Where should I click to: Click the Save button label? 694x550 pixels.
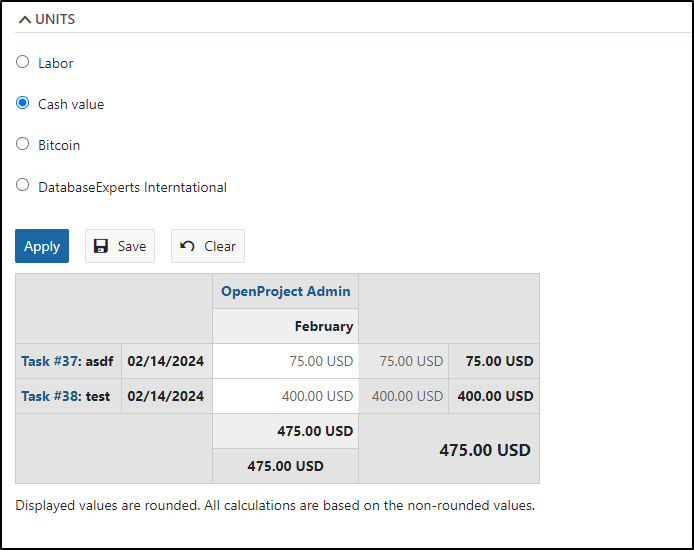coord(132,246)
